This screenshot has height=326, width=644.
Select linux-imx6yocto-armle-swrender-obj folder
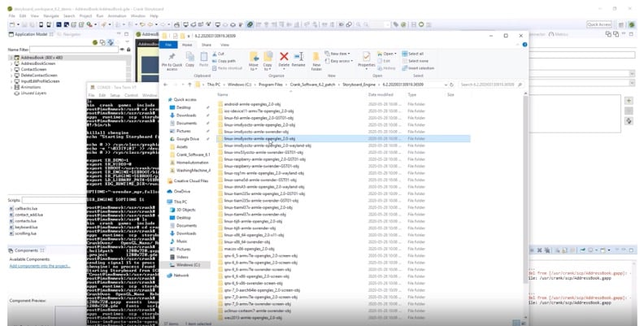click(x=256, y=132)
